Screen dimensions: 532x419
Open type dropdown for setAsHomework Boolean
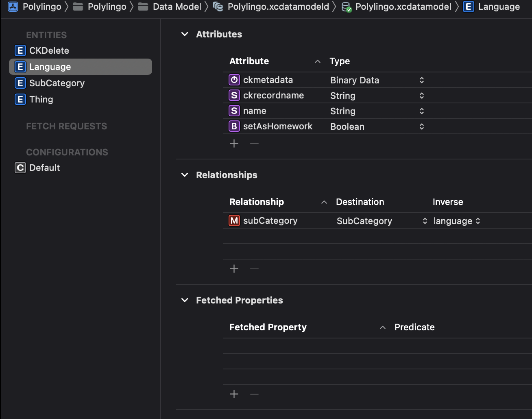point(422,127)
